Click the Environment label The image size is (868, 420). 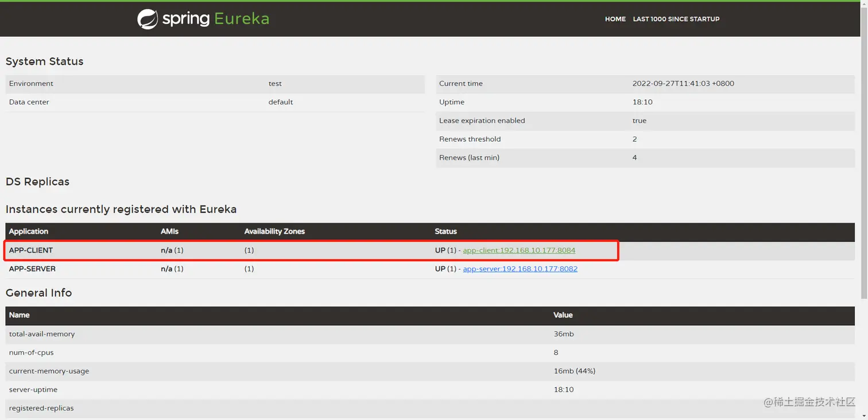(x=31, y=84)
